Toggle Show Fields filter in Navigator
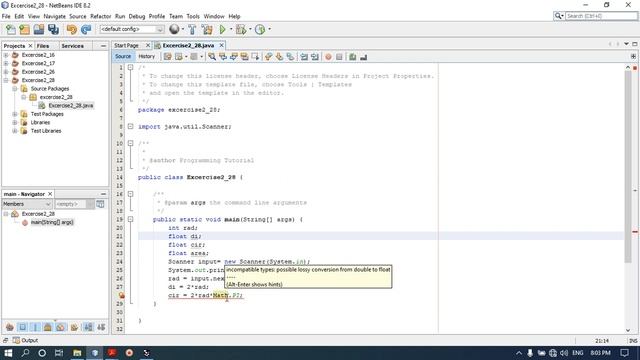 [x=22, y=327]
